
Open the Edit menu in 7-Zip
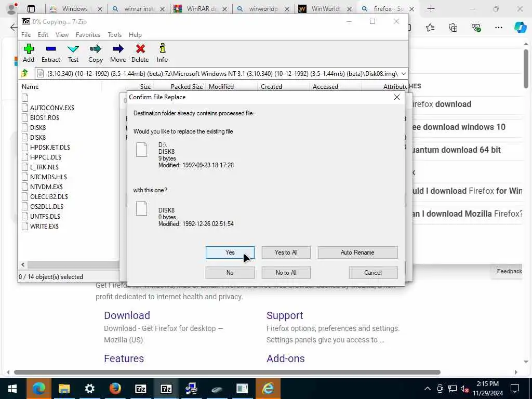pos(43,35)
